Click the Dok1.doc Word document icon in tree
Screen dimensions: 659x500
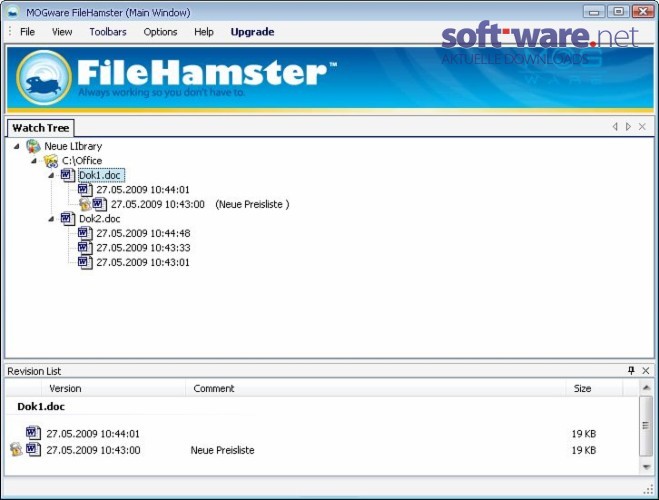[68, 175]
